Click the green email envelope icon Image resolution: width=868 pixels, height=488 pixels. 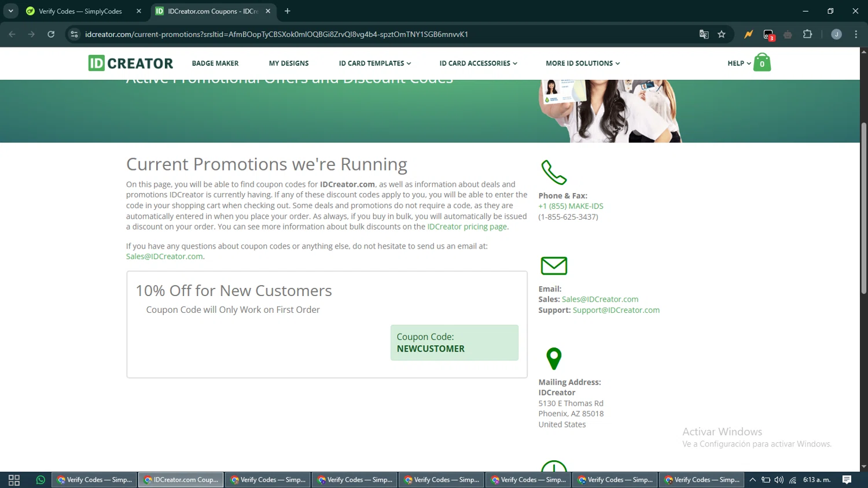tap(554, 266)
